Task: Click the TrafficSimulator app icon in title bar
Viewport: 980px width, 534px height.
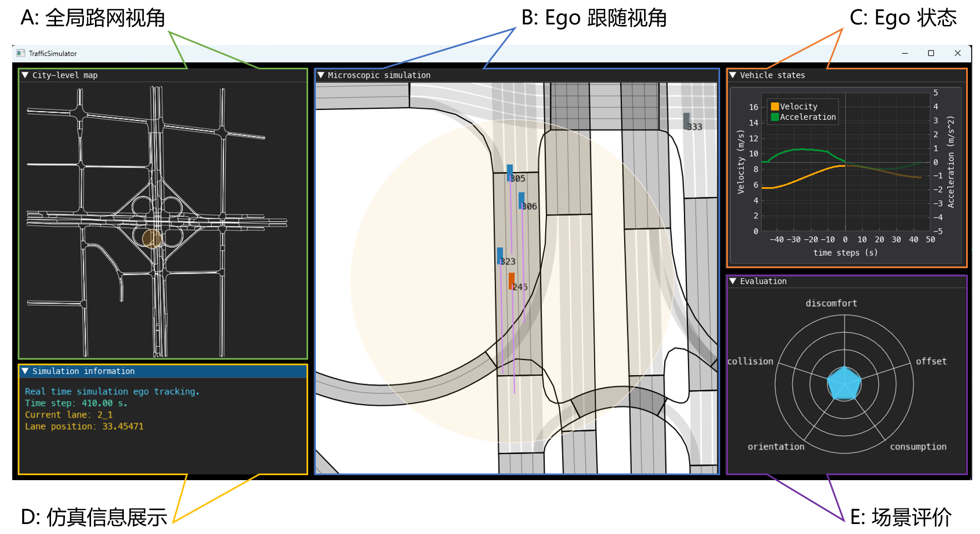Action: pyautogui.click(x=21, y=53)
